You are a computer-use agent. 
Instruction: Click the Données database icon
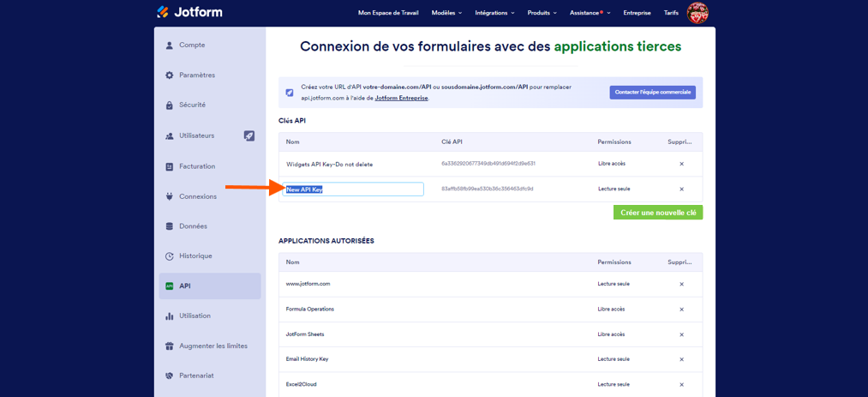pyautogui.click(x=170, y=226)
